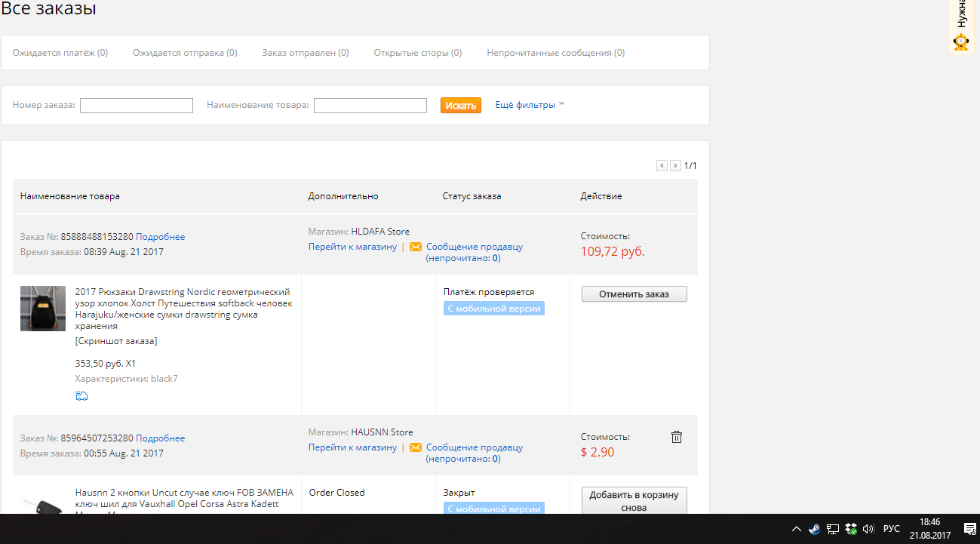Expand the Ещё фильтры dropdown
Viewport: 980px width, 544px height.
530,105
